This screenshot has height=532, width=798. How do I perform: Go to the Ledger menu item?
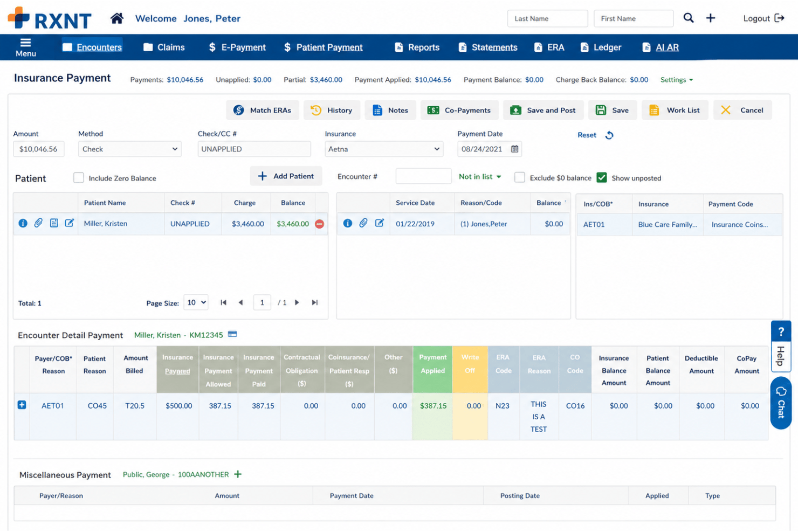point(601,47)
